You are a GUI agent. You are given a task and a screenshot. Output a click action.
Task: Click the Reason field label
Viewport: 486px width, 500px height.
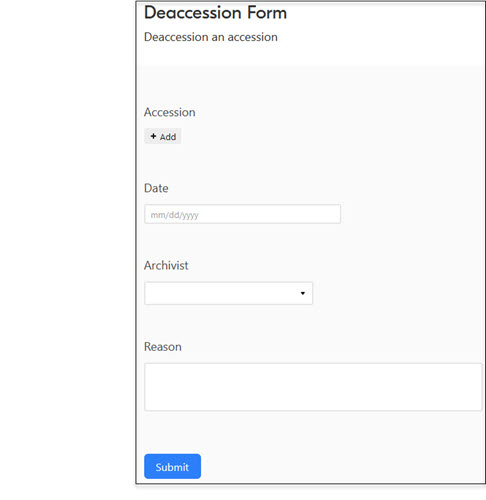click(x=163, y=347)
